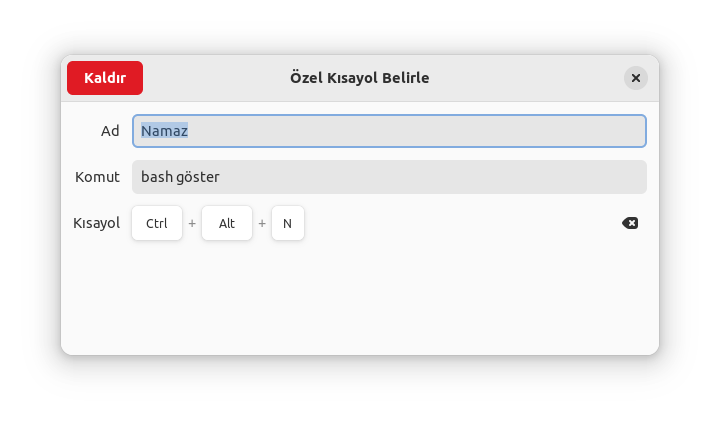Click the empty dialog area below Kısayol row
This screenshot has height=422, width=720.
click(x=360, y=300)
